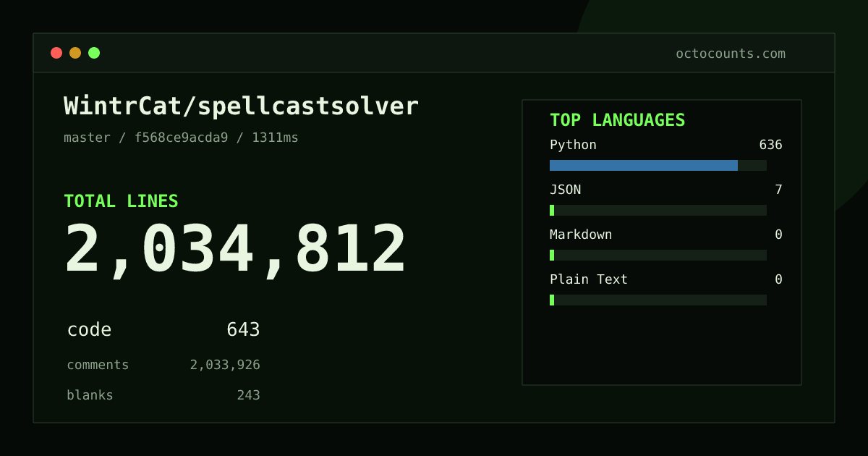This screenshot has width=868, height=456.
Task: Click the Python count 636
Action: point(770,145)
